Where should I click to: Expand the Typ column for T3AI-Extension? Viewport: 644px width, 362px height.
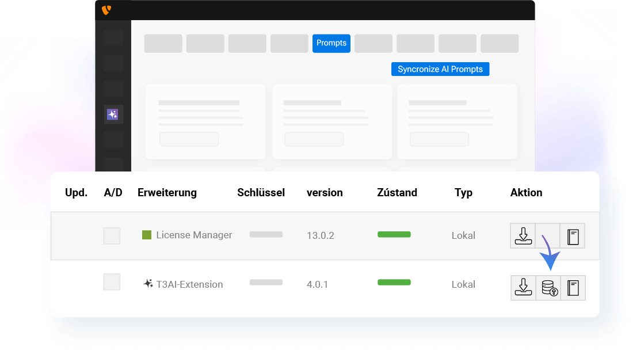[463, 284]
